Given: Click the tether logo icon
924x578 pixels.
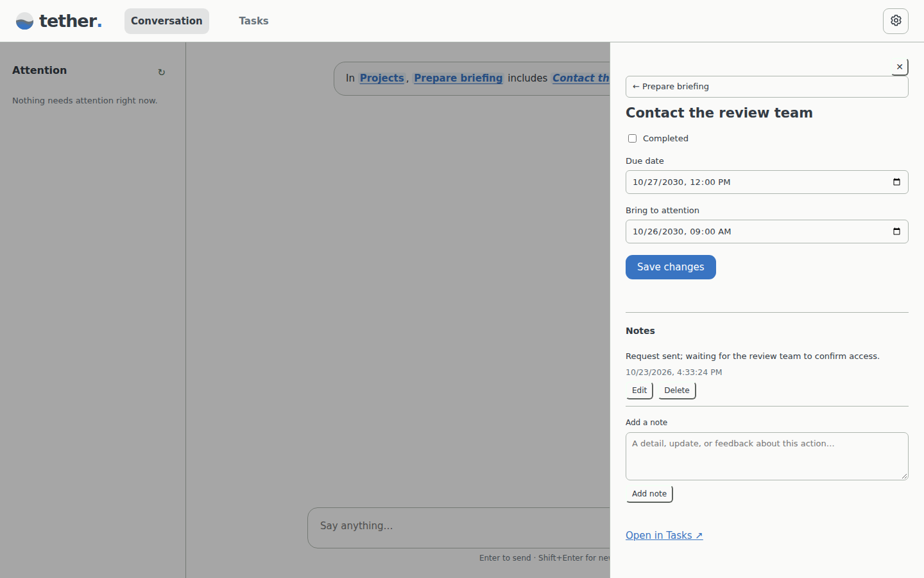Looking at the screenshot, I should (24, 21).
